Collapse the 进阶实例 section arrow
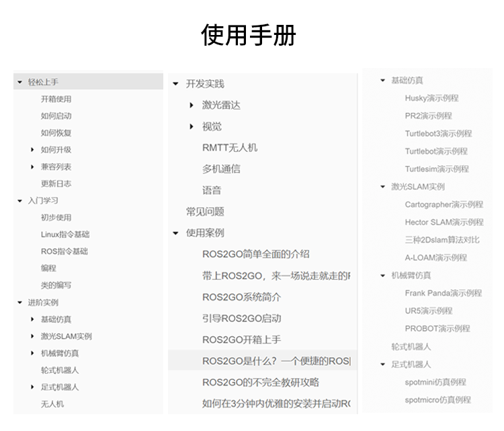This screenshot has height=431, width=504. 20,303
